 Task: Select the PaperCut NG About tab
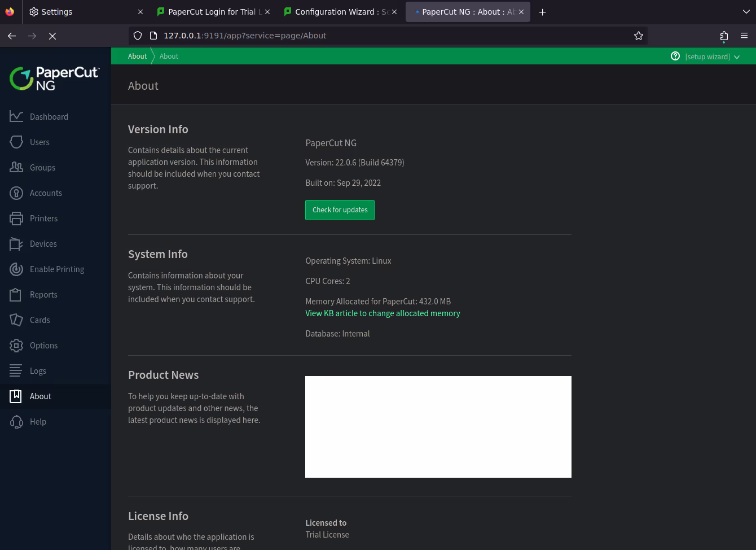pyautogui.click(x=468, y=12)
